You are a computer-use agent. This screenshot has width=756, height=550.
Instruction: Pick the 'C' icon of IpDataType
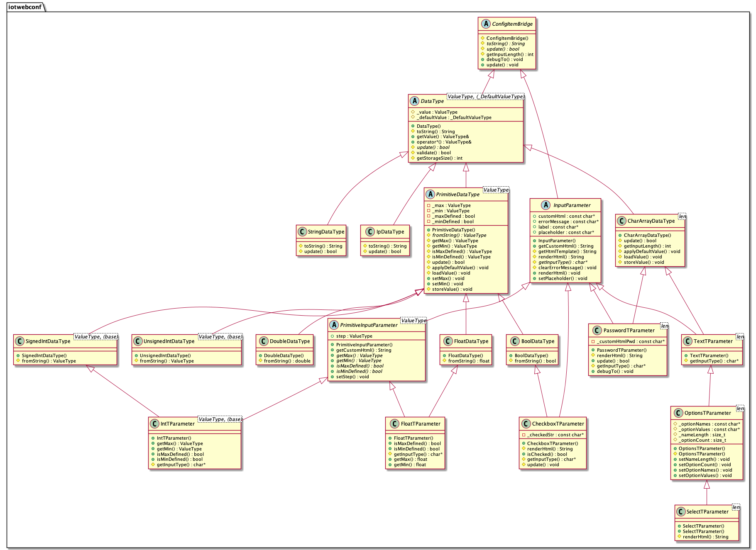(370, 232)
